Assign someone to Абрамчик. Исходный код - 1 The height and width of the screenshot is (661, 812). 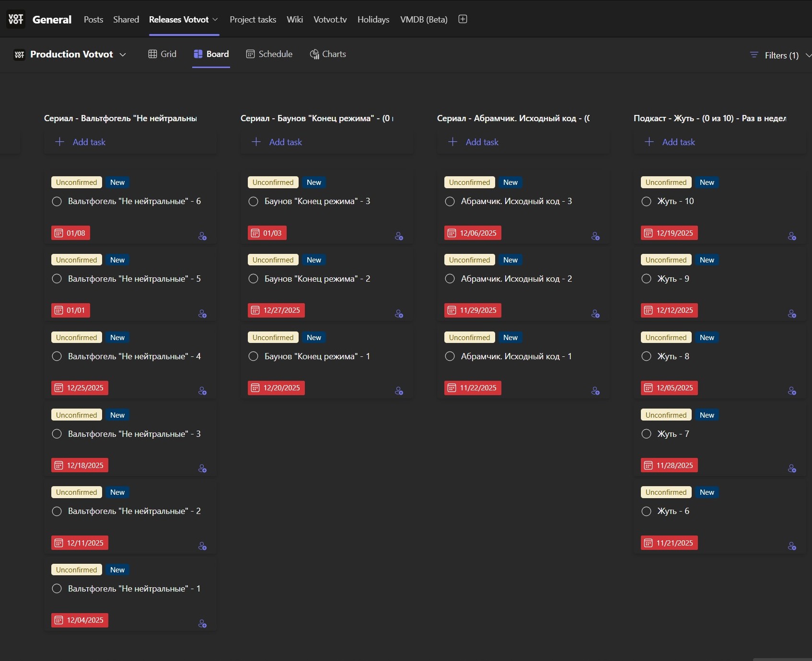[x=595, y=391]
